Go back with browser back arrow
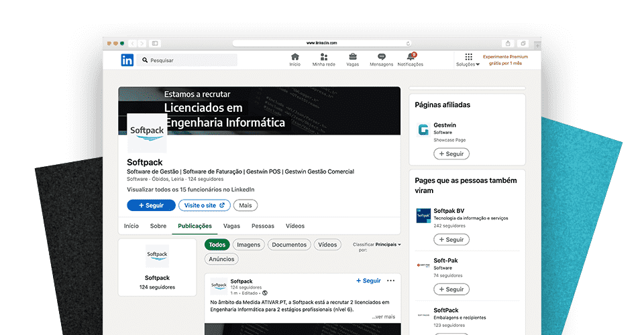The image size is (644, 335). pos(133,43)
